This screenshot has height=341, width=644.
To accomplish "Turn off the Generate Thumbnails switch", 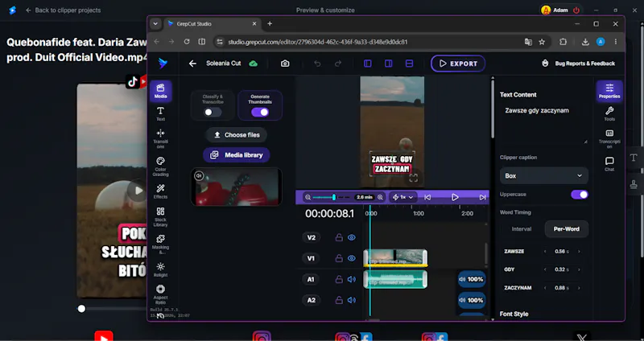I will [x=260, y=112].
